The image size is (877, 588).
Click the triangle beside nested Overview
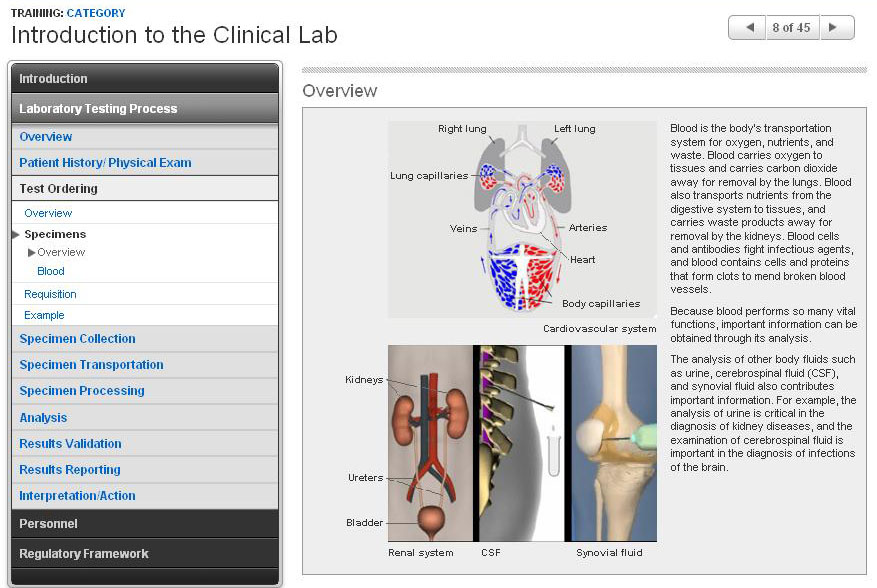pos(32,252)
